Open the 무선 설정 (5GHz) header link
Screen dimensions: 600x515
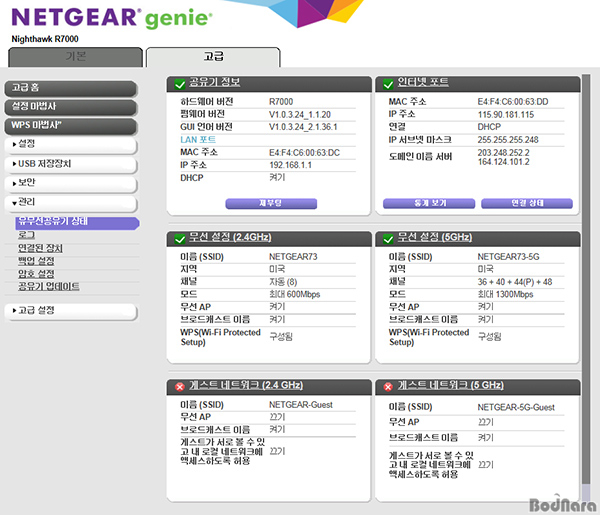click(x=435, y=237)
